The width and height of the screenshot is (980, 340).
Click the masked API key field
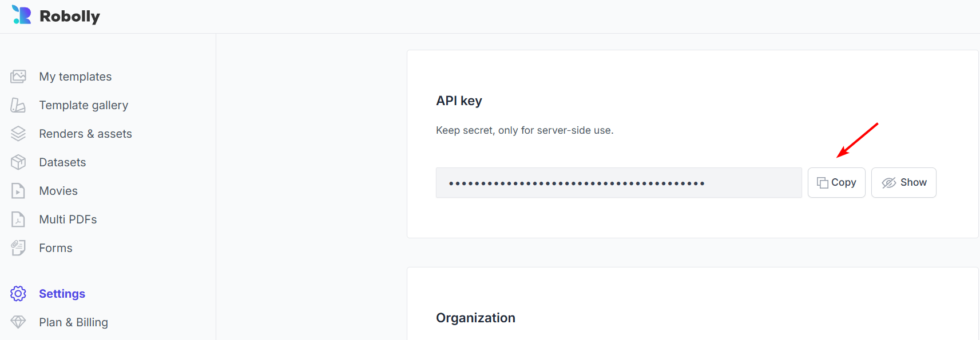coord(618,183)
